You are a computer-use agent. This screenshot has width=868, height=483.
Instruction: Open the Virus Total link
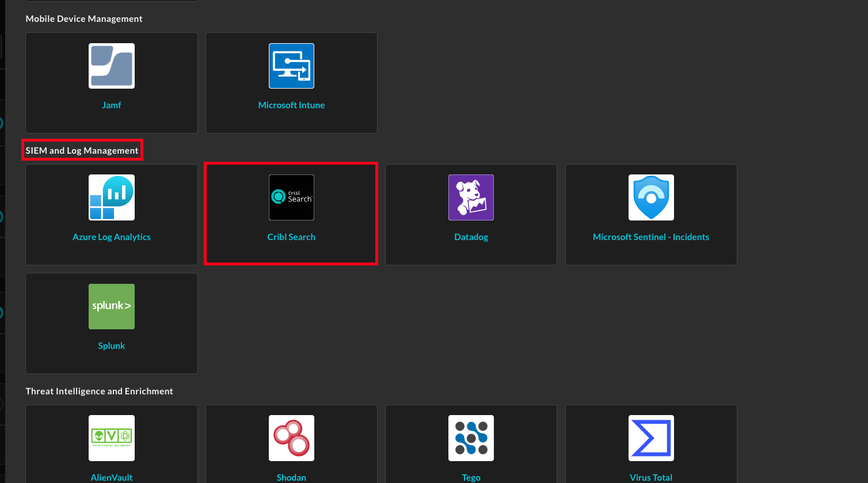click(651, 478)
